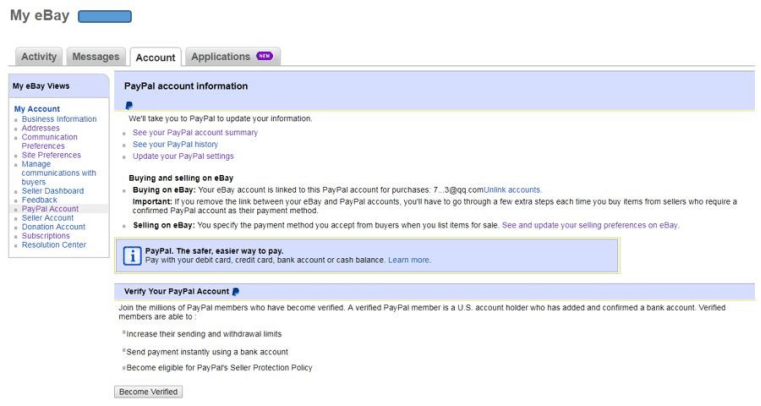Follow the See your PayPal history link

pyautogui.click(x=175, y=144)
